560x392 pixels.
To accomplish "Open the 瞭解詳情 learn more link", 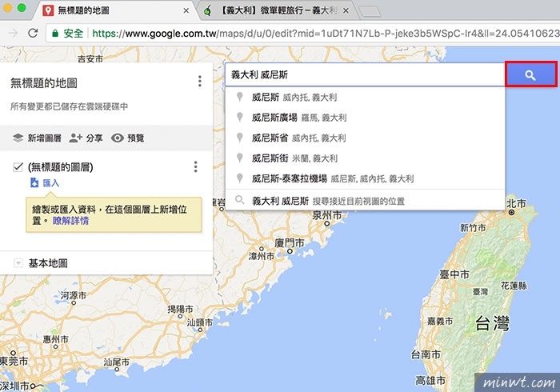I will 71,220.
